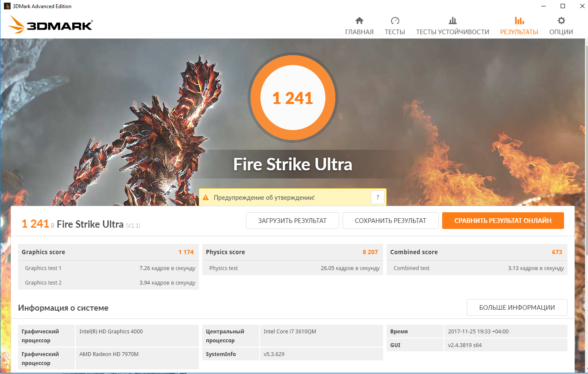Click Intel Core i7 3610QM text
Viewport: 588px width, 374px height.
(290, 332)
